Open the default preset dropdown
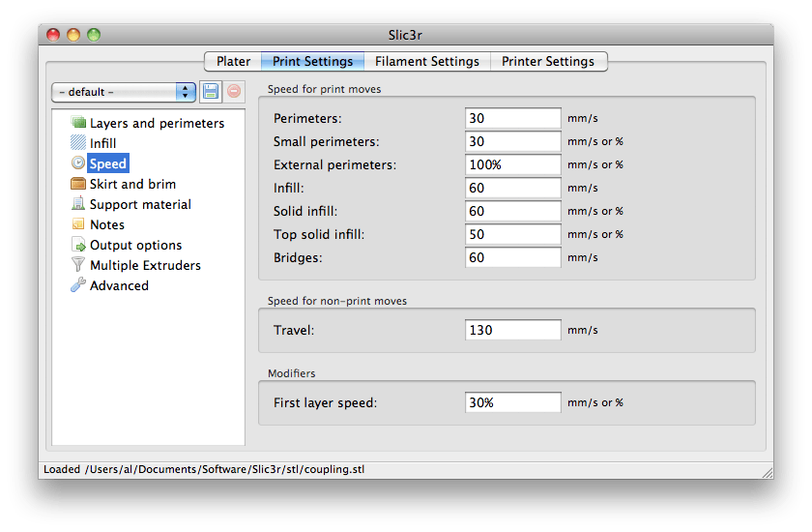 pyautogui.click(x=124, y=92)
